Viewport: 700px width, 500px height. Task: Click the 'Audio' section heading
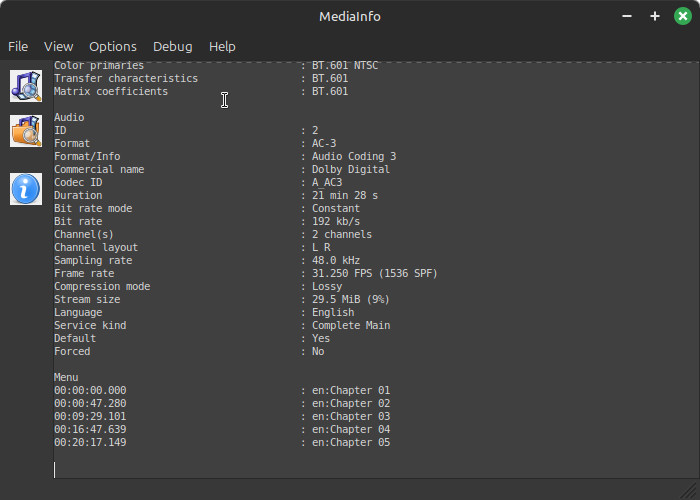point(69,117)
